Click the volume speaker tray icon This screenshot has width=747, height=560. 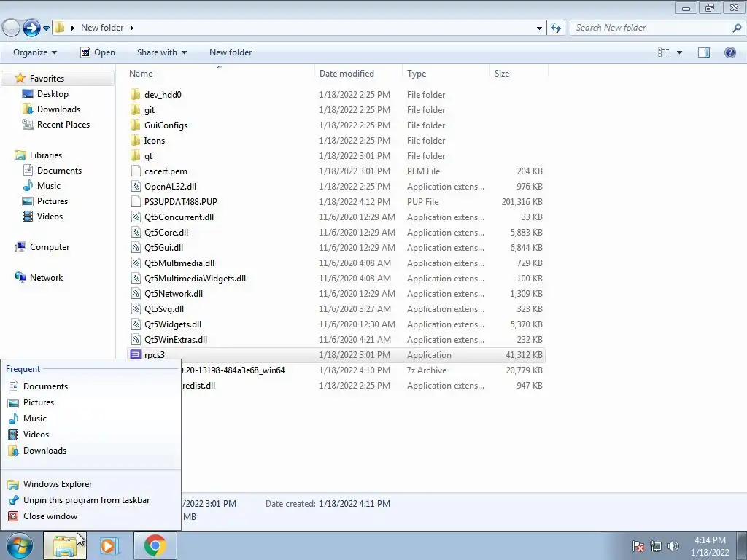coord(673,545)
